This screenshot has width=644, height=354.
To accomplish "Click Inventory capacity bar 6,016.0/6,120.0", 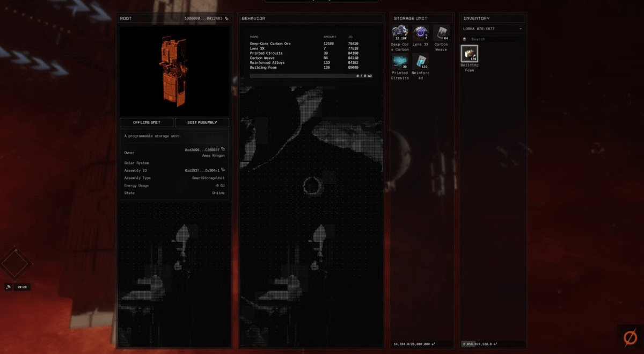I will 493,344.
